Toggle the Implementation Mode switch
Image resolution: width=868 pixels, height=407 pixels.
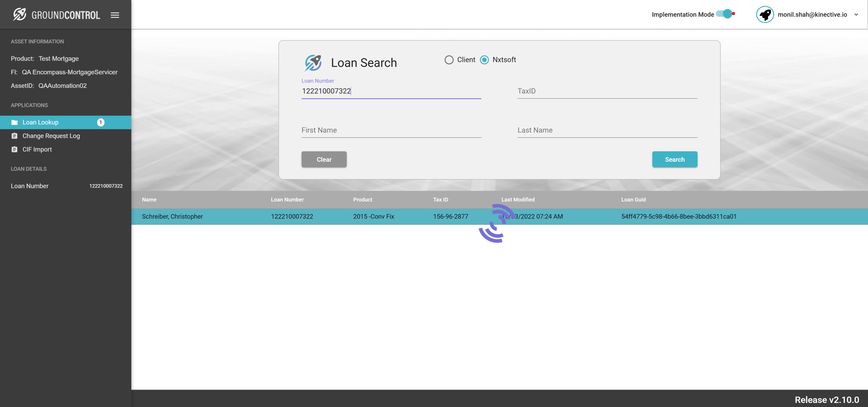(725, 14)
